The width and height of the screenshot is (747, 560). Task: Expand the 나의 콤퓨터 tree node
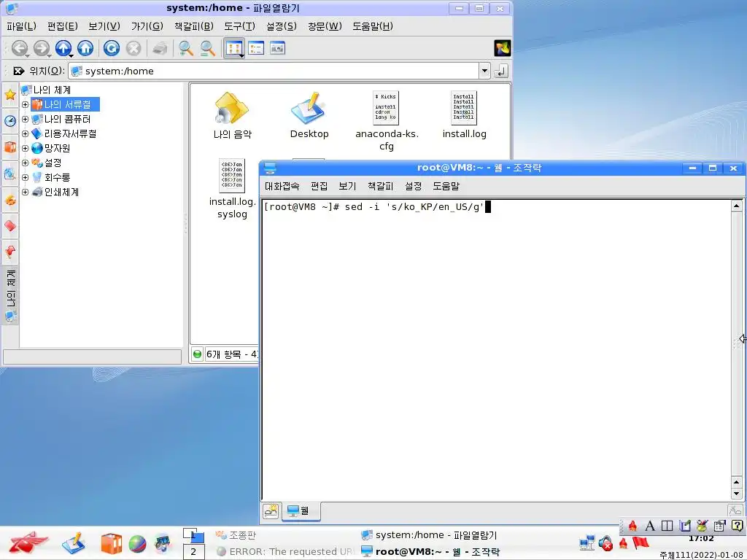pos(26,119)
